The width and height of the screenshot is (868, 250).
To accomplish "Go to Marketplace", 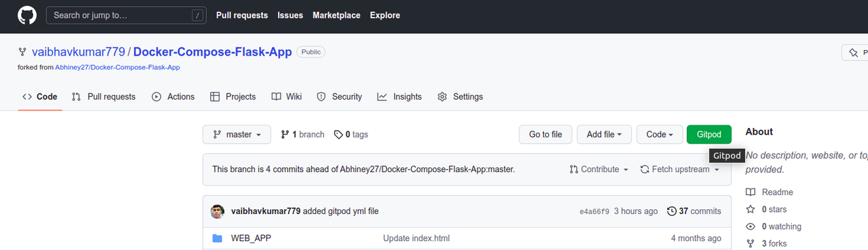I will point(336,15).
